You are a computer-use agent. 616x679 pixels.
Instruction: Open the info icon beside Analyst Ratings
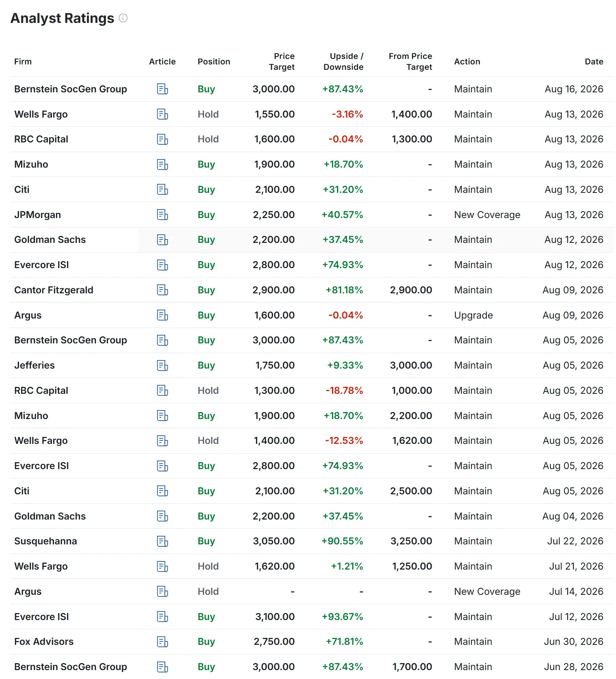click(123, 18)
